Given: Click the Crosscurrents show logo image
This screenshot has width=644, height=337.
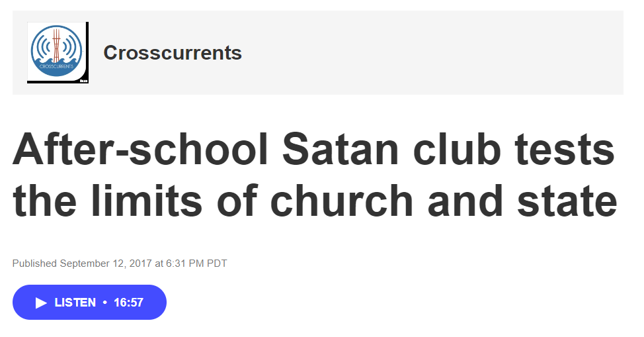Looking at the screenshot, I should pyautogui.click(x=58, y=53).
